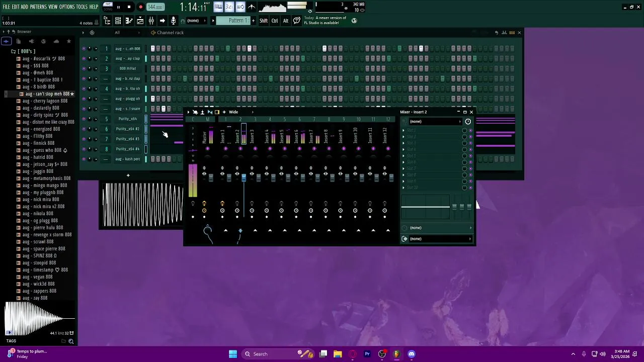Click the mixer track delay clock icon
The width and height of the screenshot is (644, 362).
468,122
